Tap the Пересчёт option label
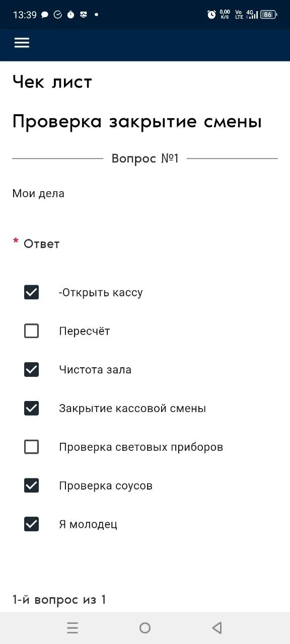 click(85, 331)
